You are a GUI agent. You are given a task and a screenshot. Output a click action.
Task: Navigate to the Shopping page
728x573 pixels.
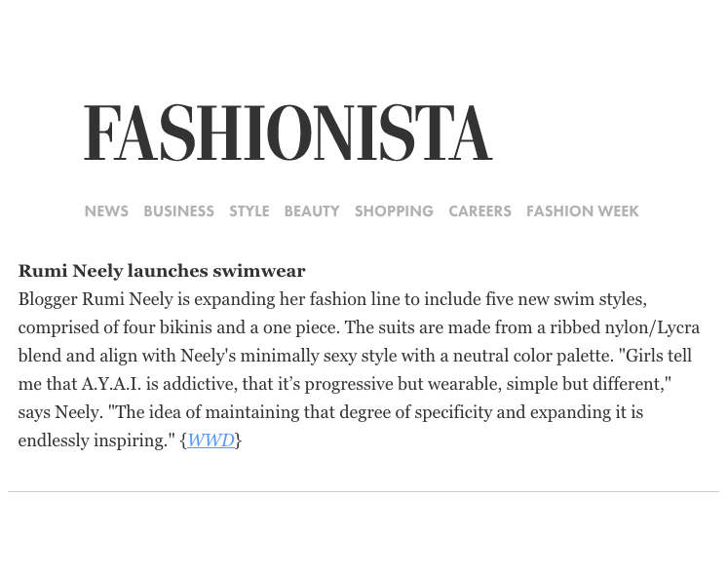tap(394, 211)
